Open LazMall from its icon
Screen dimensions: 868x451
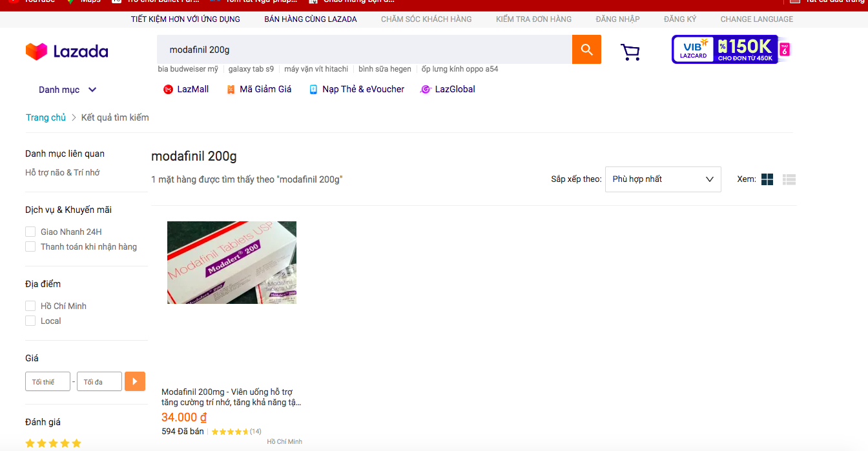tap(169, 90)
